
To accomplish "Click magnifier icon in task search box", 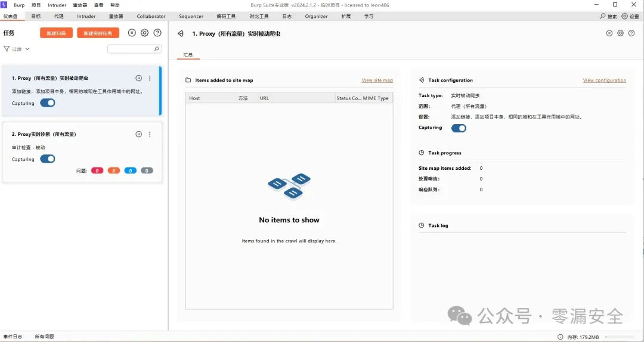I will tap(156, 49).
